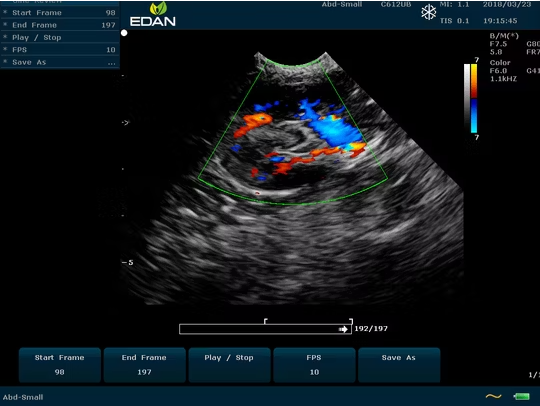Viewport: 540px width, 406px height.
Task: Click the yellow power wave icon
Action: tap(493, 397)
